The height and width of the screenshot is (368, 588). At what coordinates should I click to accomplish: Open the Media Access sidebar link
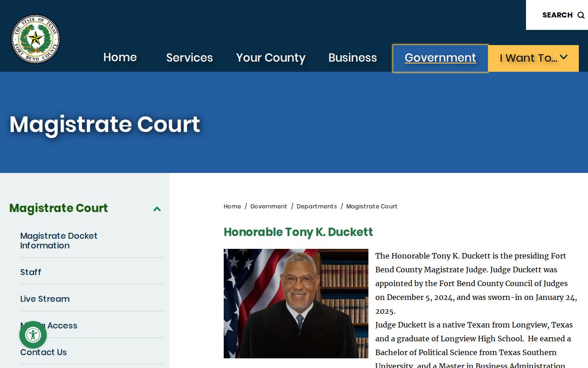[49, 326]
